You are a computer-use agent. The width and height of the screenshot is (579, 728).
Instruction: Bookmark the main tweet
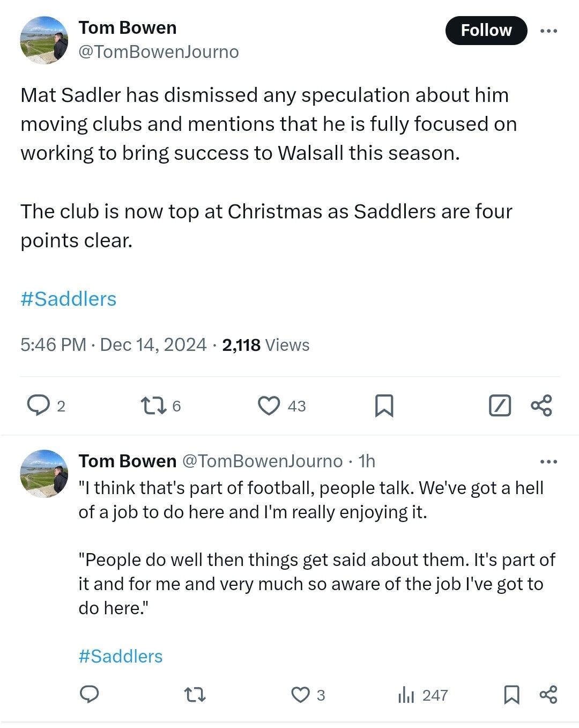(384, 406)
